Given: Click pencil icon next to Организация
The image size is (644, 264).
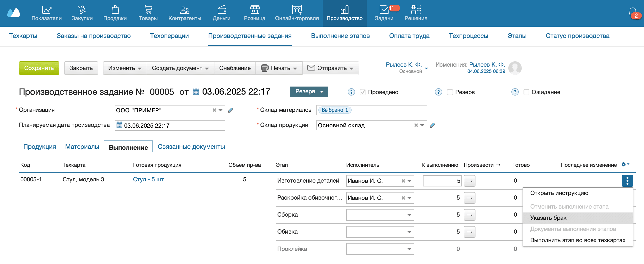Looking at the screenshot, I should (x=230, y=110).
